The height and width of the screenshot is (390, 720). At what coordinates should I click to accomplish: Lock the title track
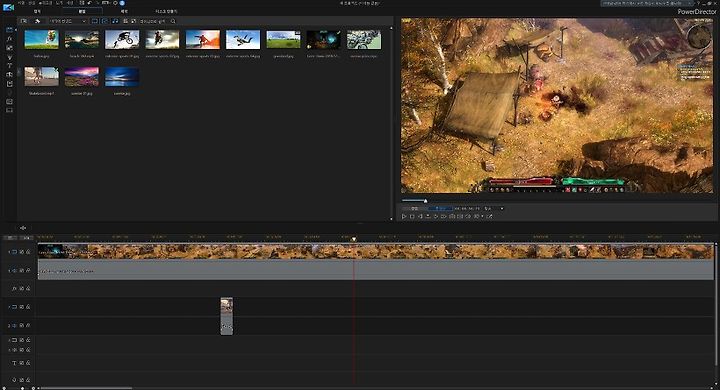(28, 363)
